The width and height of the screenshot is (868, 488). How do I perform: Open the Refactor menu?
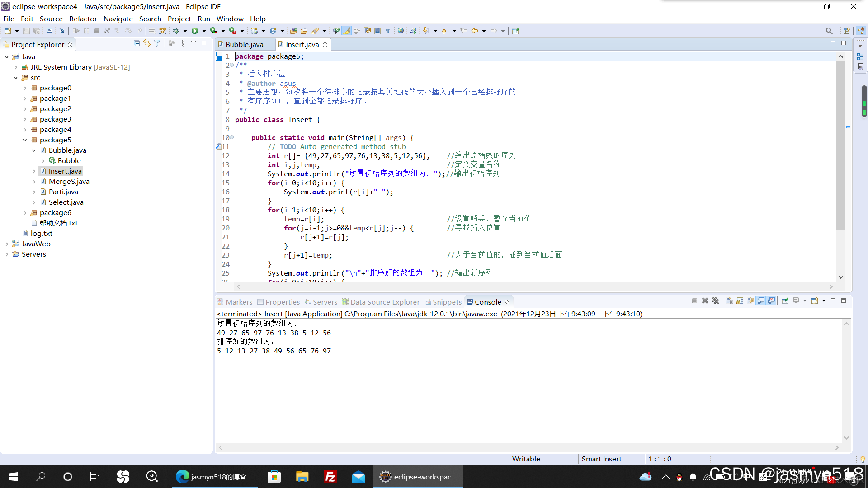[83, 19]
